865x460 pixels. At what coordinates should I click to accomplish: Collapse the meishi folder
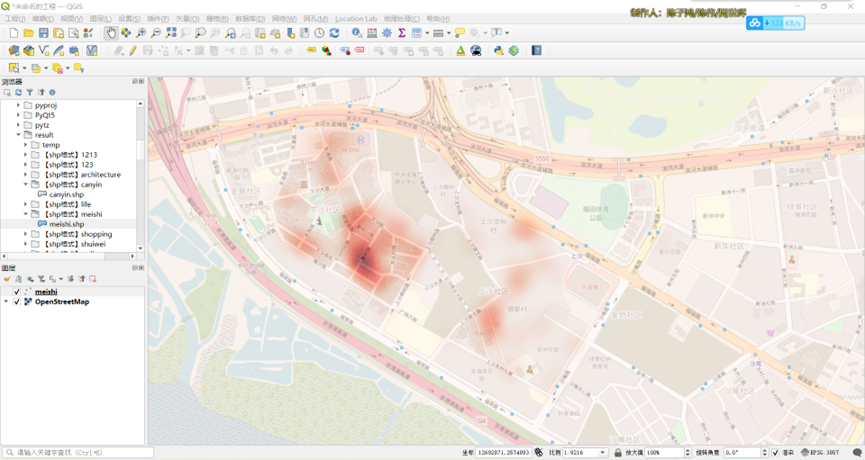point(25,215)
